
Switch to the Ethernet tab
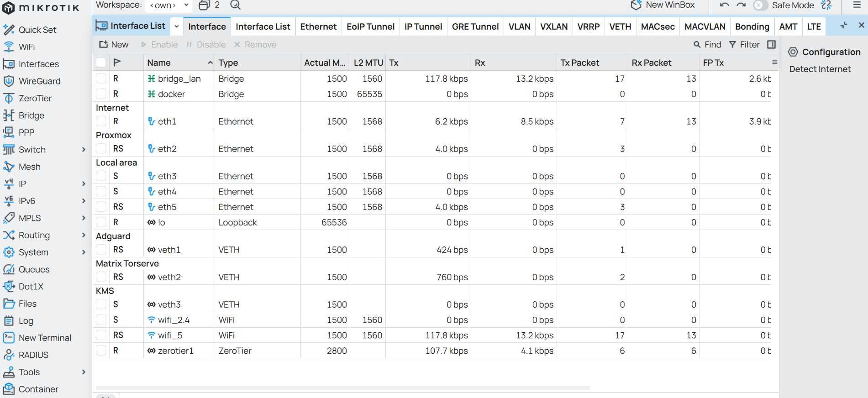(318, 26)
